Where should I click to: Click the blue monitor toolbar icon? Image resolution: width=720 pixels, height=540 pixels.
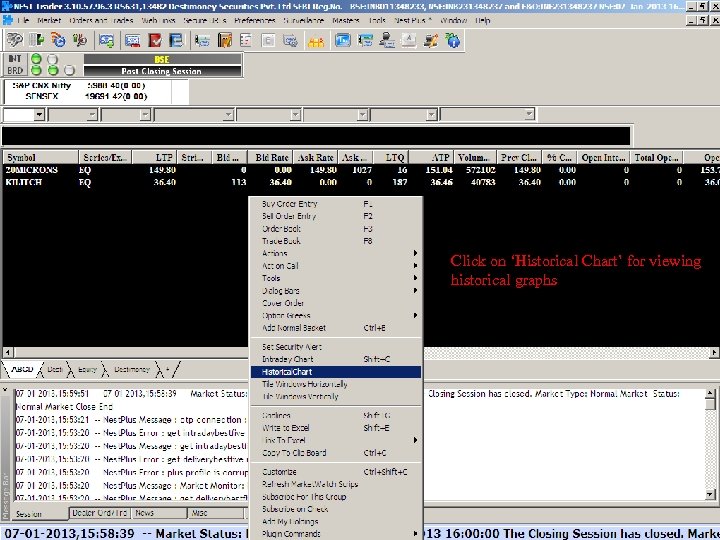point(343,40)
